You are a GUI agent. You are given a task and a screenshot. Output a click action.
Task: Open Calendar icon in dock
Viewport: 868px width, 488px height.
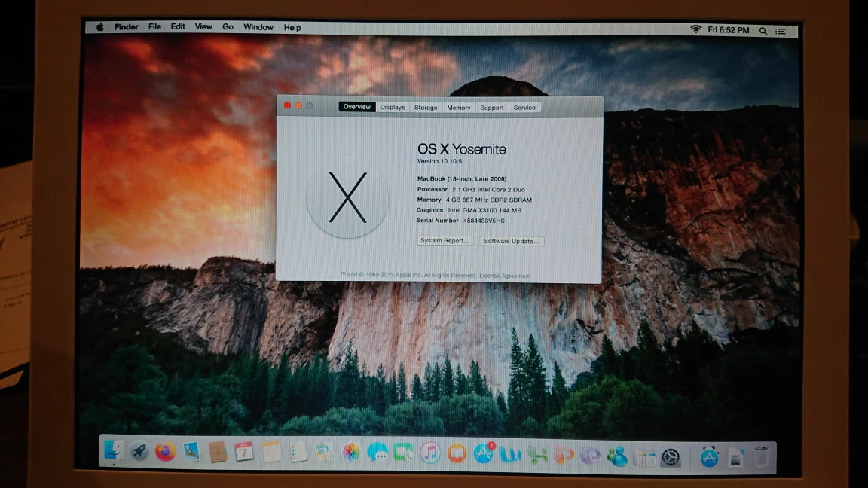243,453
